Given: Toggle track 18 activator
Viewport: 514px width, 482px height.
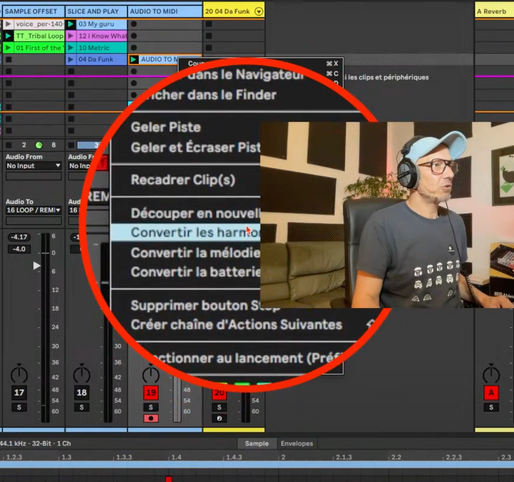Looking at the screenshot, I should coord(82,393).
